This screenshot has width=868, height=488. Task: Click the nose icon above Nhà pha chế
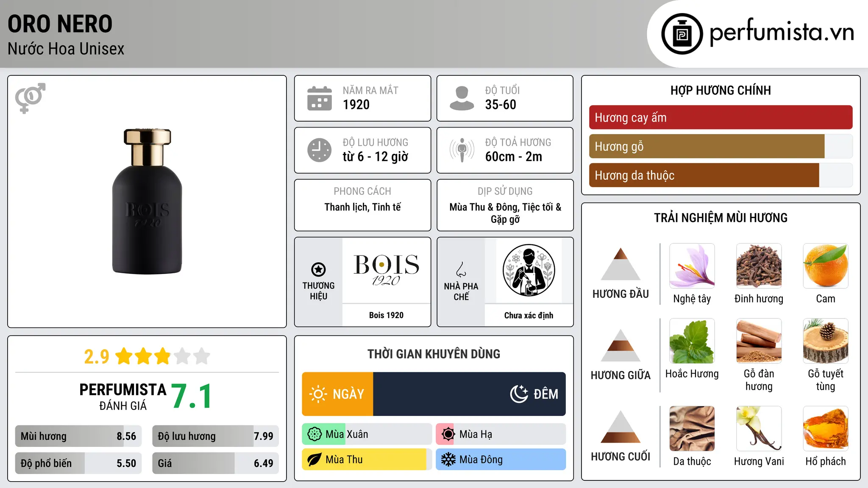point(461,269)
